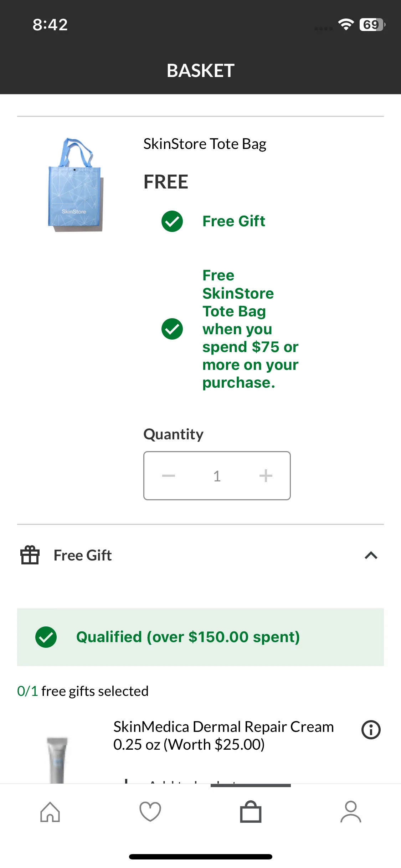Decrease tote bag quantity with minus

(169, 476)
